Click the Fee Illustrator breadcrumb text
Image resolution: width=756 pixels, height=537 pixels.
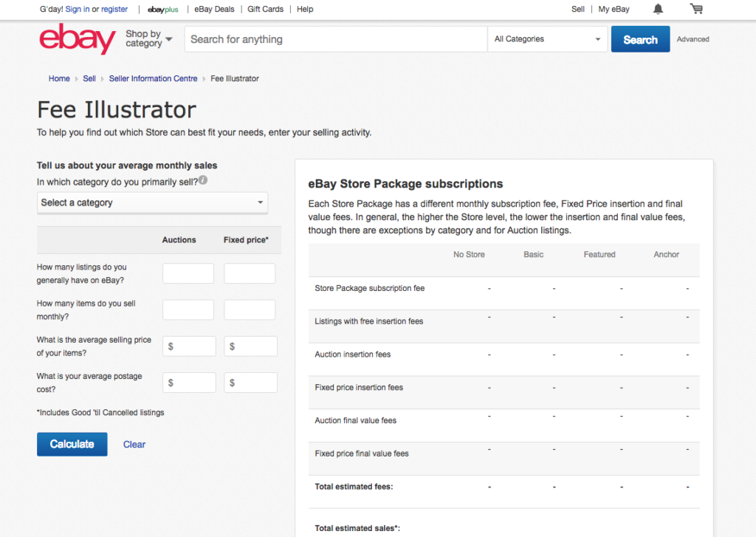235,78
